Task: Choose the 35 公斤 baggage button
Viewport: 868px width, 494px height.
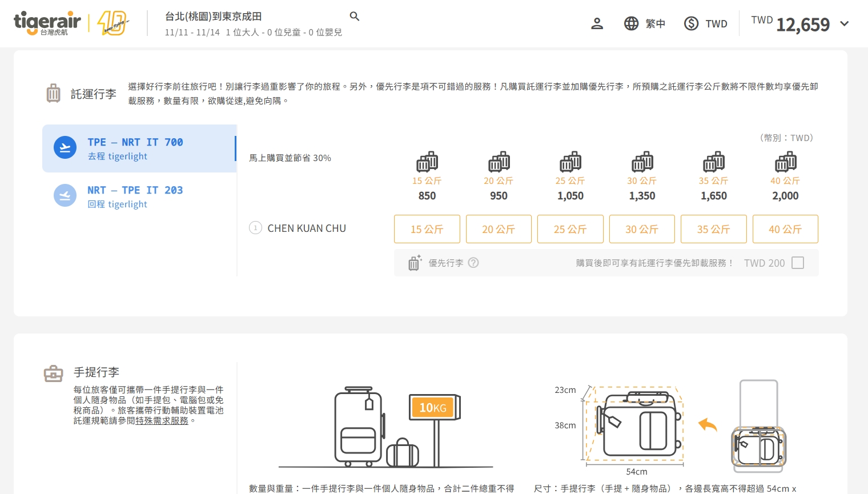Action: [x=713, y=229]
